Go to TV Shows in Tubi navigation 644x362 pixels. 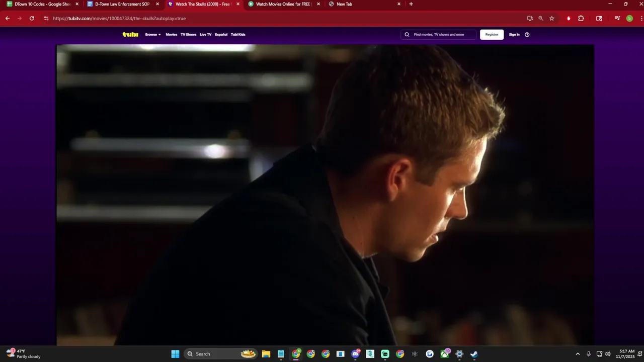coord(189,35)
